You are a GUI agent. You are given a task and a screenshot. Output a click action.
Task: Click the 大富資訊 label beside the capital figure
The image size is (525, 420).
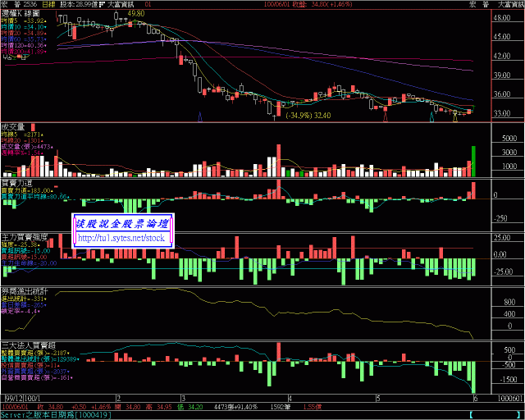[x=121, y=4]
